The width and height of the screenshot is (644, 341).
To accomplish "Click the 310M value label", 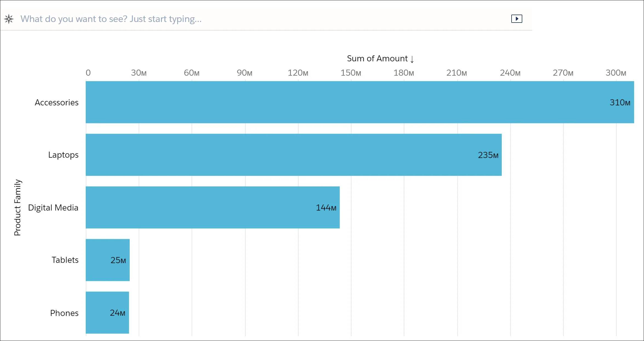I will 620,103.
